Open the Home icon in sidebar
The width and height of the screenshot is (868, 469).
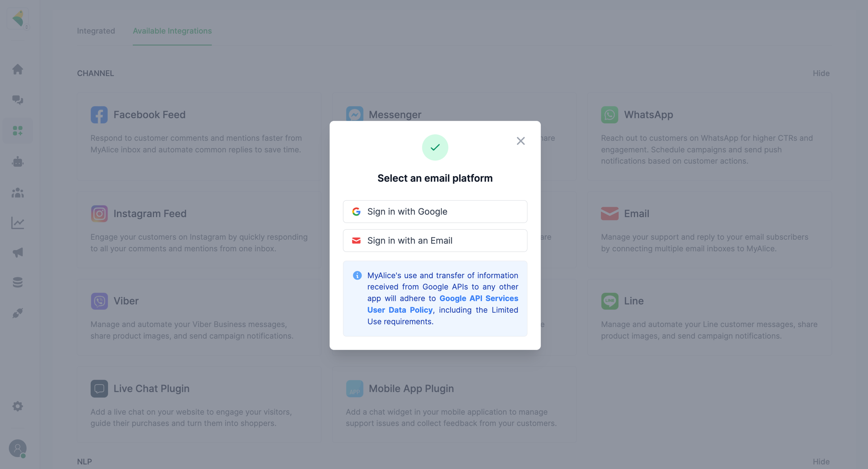click(x=18, y=69)
